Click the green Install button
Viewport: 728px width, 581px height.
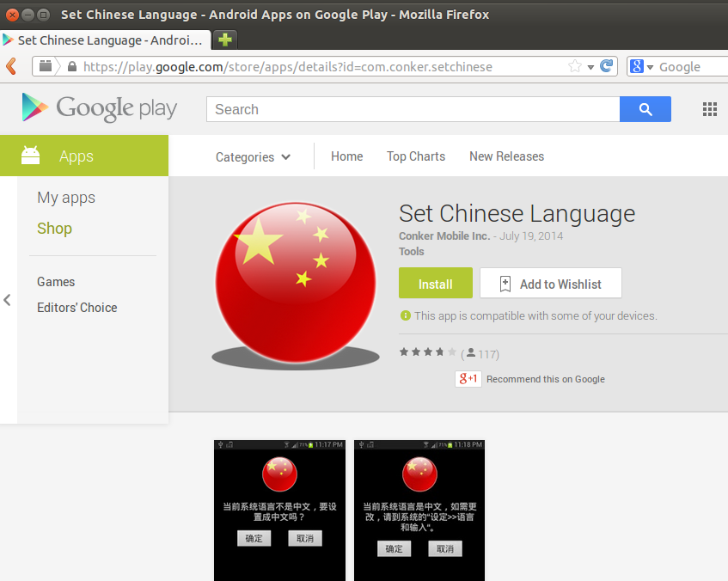pyautogui.click(x=436, y=283)
